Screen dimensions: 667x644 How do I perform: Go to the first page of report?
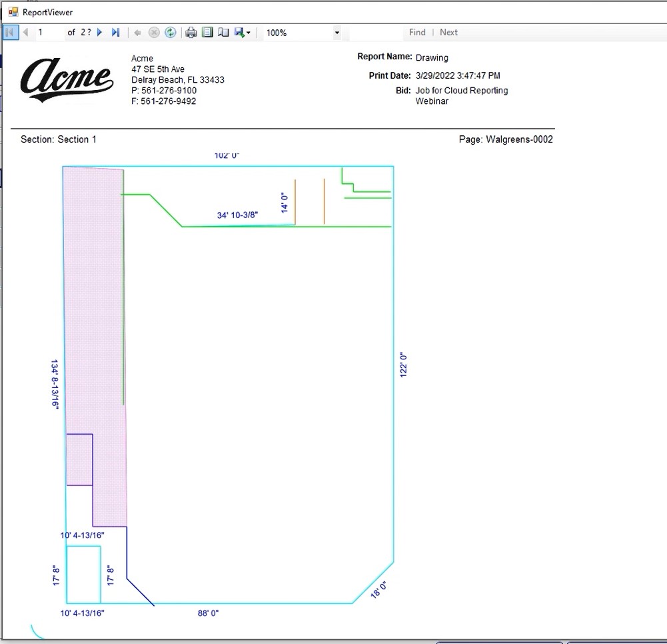10,32
